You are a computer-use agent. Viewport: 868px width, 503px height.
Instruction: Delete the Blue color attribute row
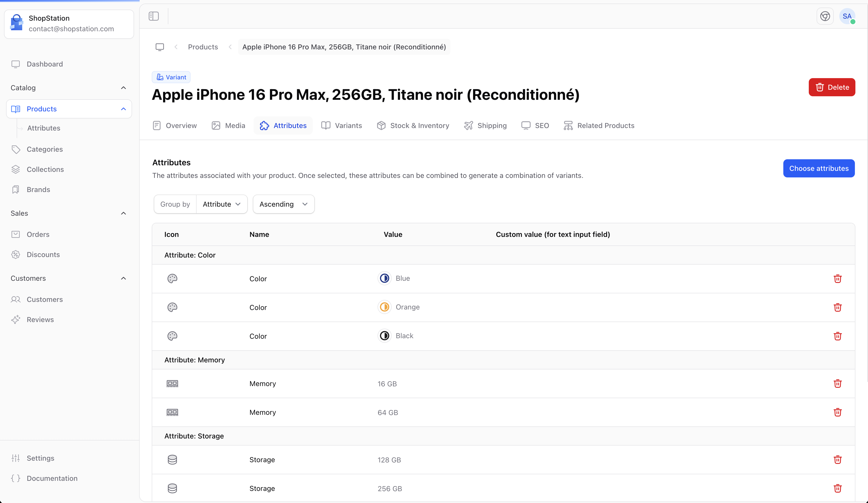click(838, 279)
